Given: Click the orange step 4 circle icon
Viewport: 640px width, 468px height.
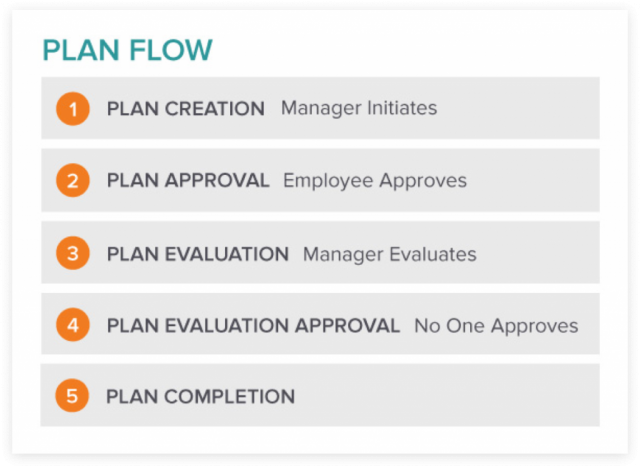Looking at the screenshot, I should [x=73, y=325].
